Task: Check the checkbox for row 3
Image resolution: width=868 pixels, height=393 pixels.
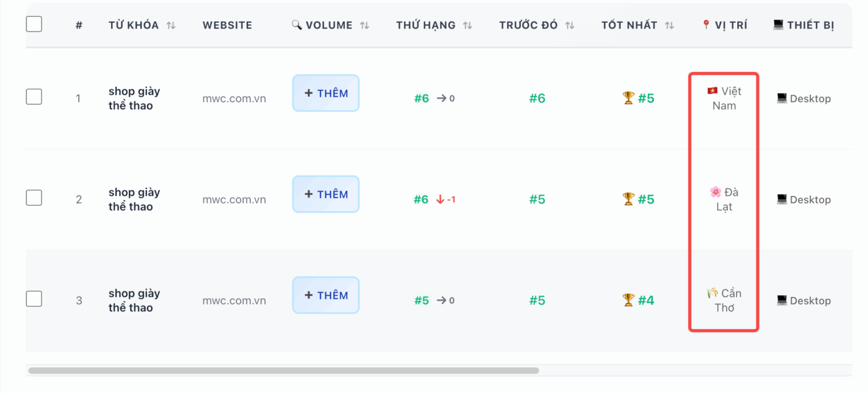Action: 34,299
